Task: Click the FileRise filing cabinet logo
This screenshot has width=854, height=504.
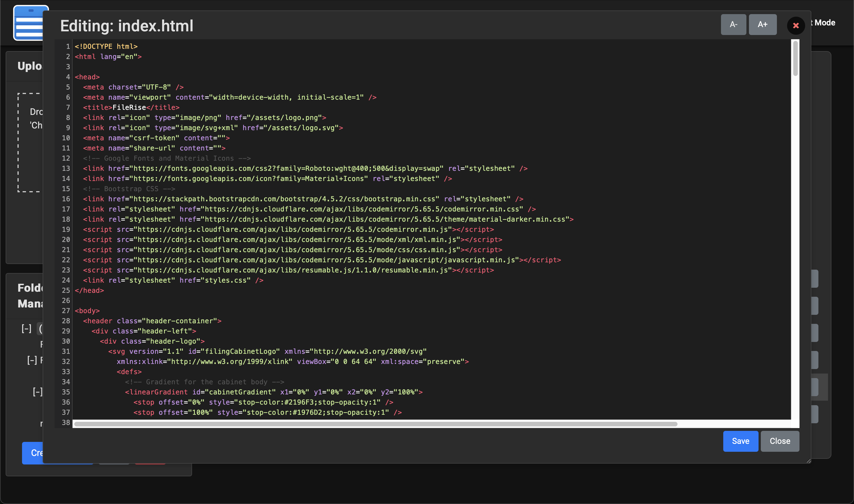Action: 28,23
